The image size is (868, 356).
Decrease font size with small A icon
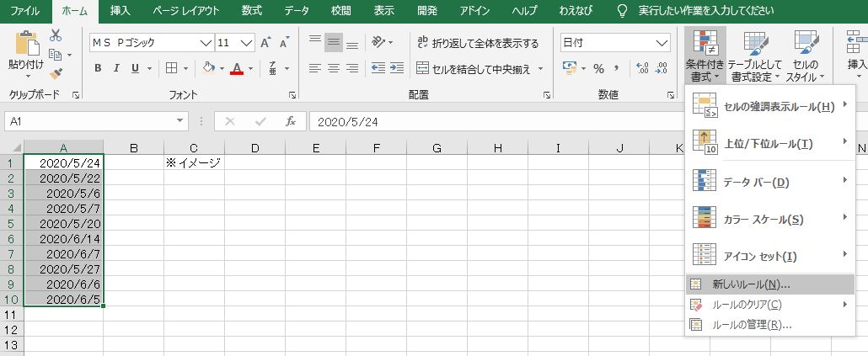coord(285,43)
